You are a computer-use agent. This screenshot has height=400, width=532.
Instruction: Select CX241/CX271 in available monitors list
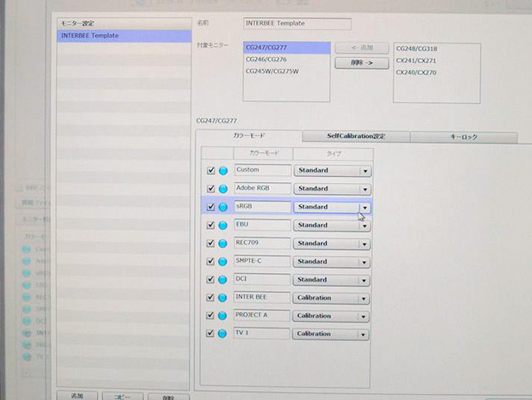(437, 60)
